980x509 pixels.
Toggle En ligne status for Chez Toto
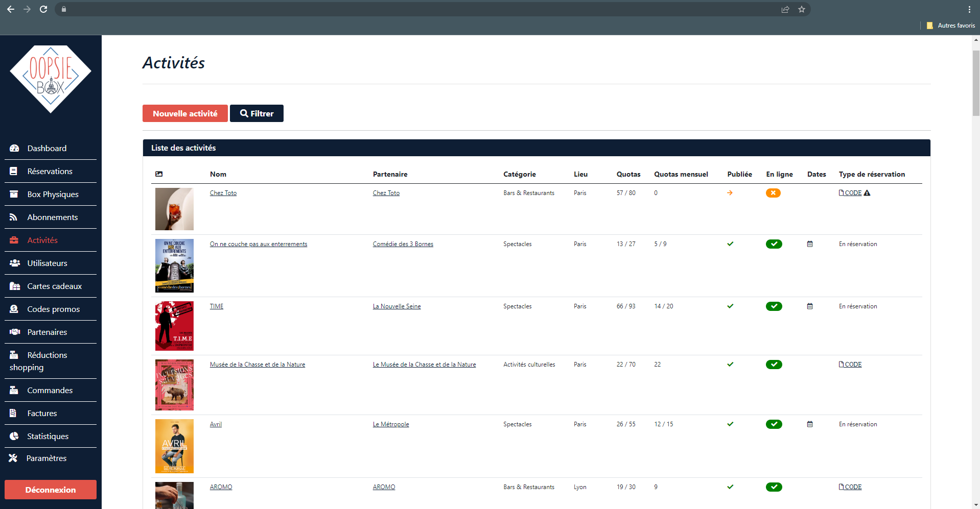(x=773, y=193)
